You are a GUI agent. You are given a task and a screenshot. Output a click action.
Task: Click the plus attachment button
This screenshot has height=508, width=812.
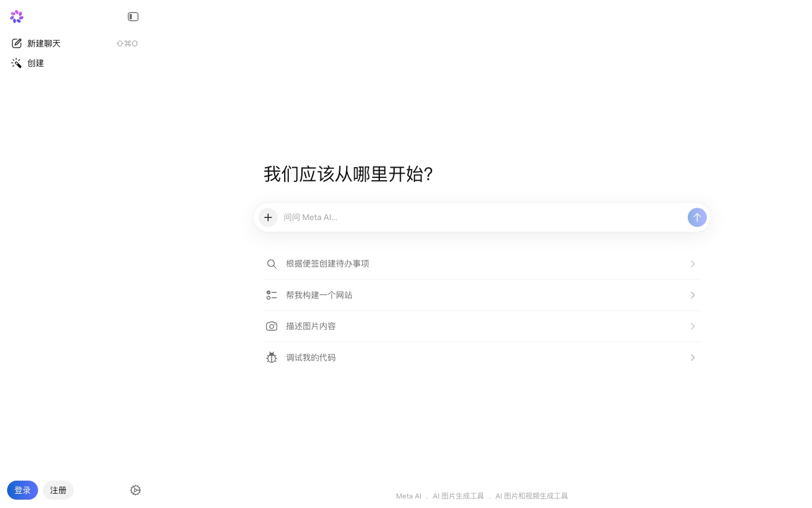click(x=268, y=217)
